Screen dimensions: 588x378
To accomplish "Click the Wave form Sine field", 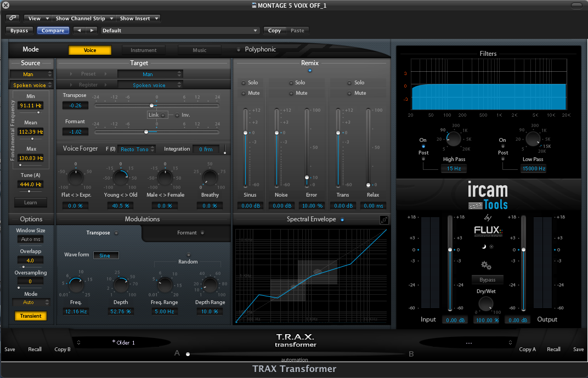I will click(106, 255).
